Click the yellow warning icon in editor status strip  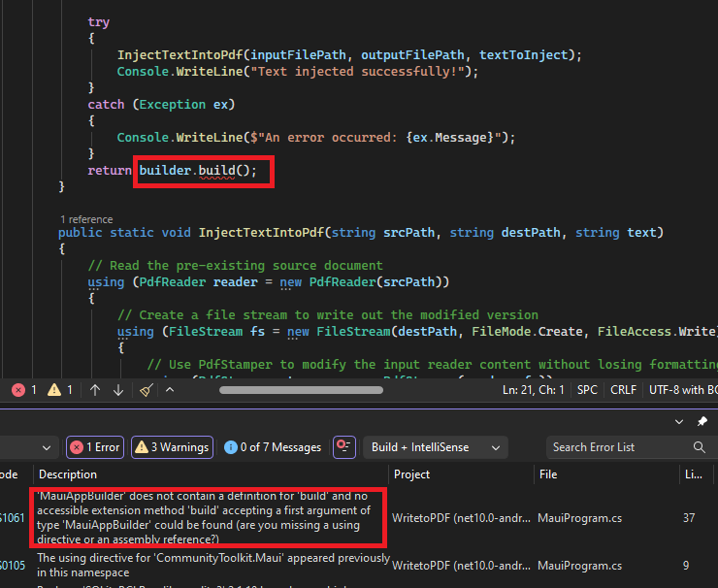[54, 390]
